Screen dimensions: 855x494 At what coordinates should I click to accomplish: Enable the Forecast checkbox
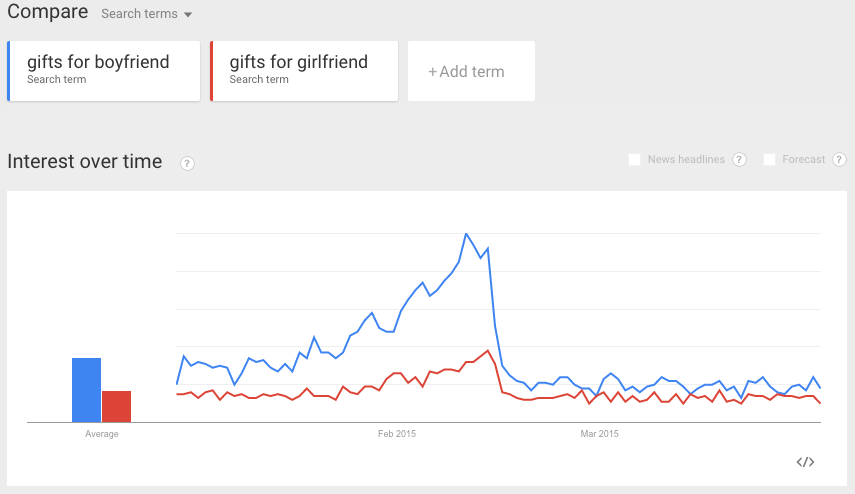[x=769, y=159]
